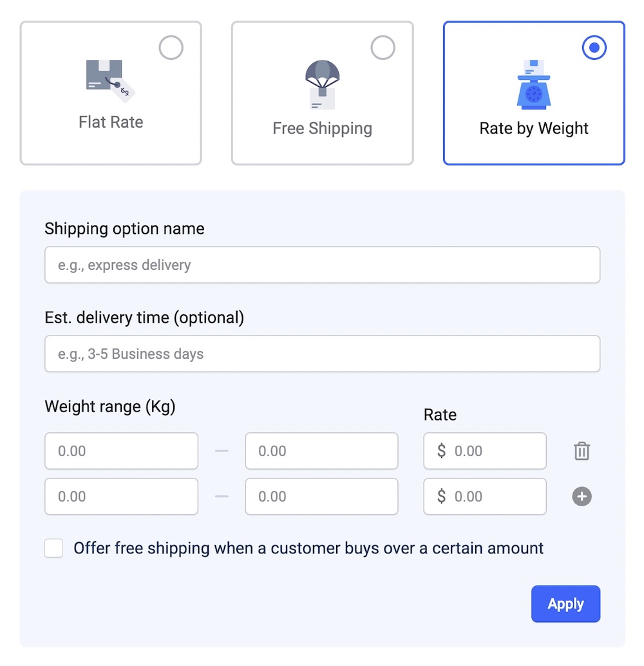Click second row minimum weight field

pos(121,497)
